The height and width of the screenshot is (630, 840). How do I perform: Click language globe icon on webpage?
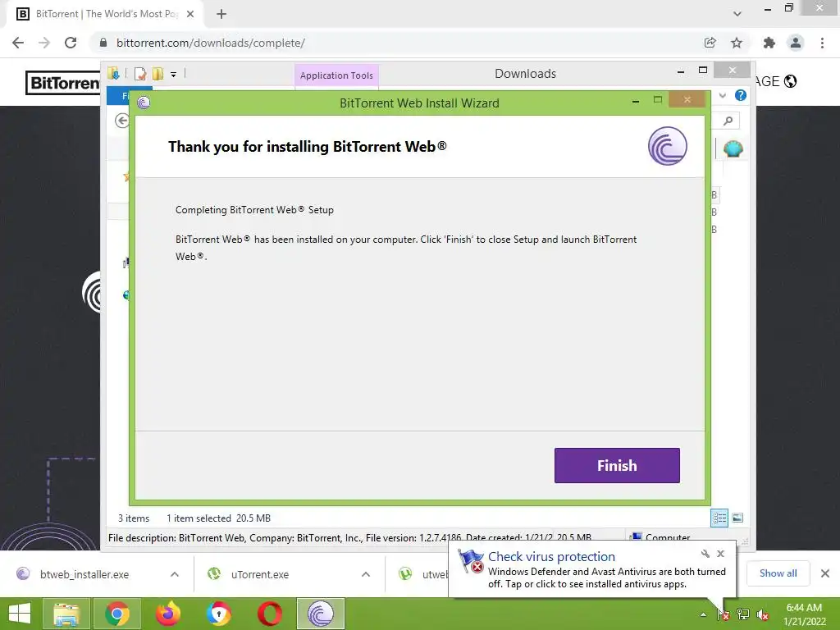(x=790, y=81)
